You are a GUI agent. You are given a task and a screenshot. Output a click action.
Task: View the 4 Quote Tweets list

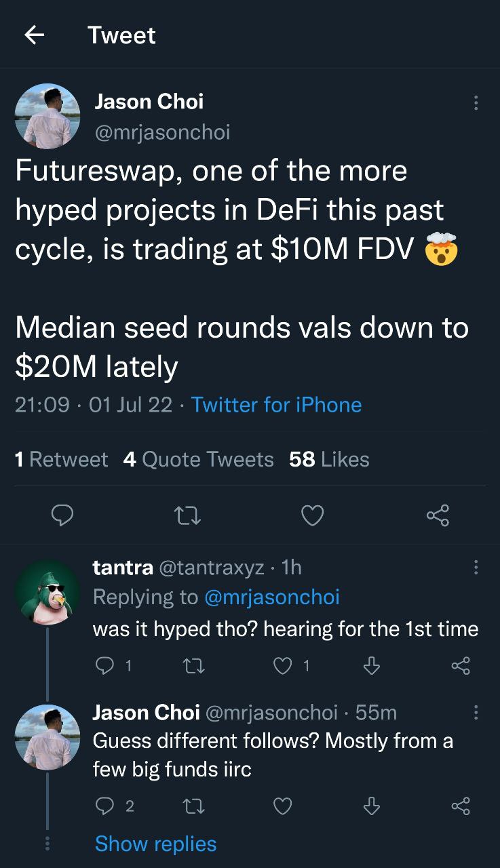pos(199,459)
